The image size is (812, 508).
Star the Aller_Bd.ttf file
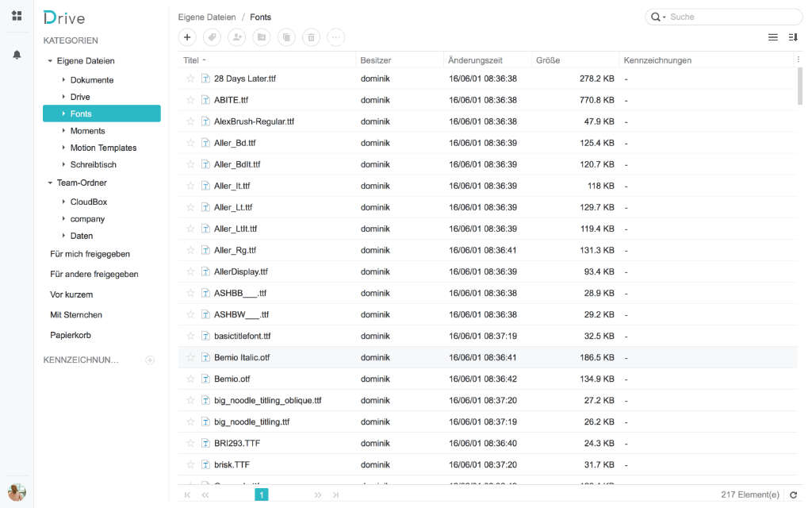tap(190, 143)
